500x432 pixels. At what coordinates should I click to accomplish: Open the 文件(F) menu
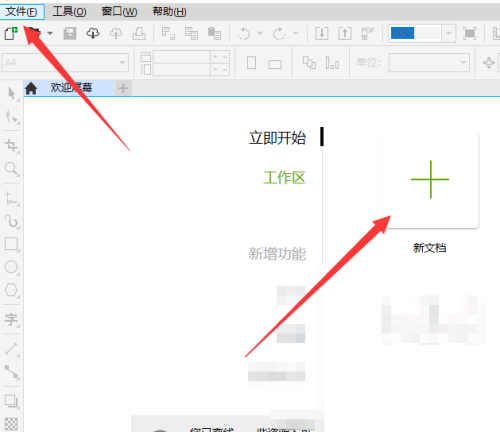(22, 12)
